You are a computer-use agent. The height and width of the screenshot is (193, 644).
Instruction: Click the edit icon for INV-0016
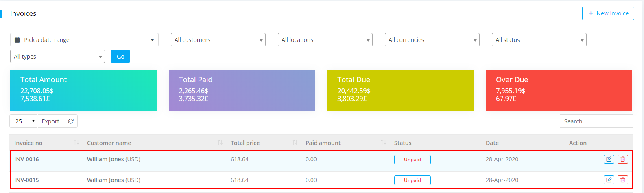click(609, 159)
